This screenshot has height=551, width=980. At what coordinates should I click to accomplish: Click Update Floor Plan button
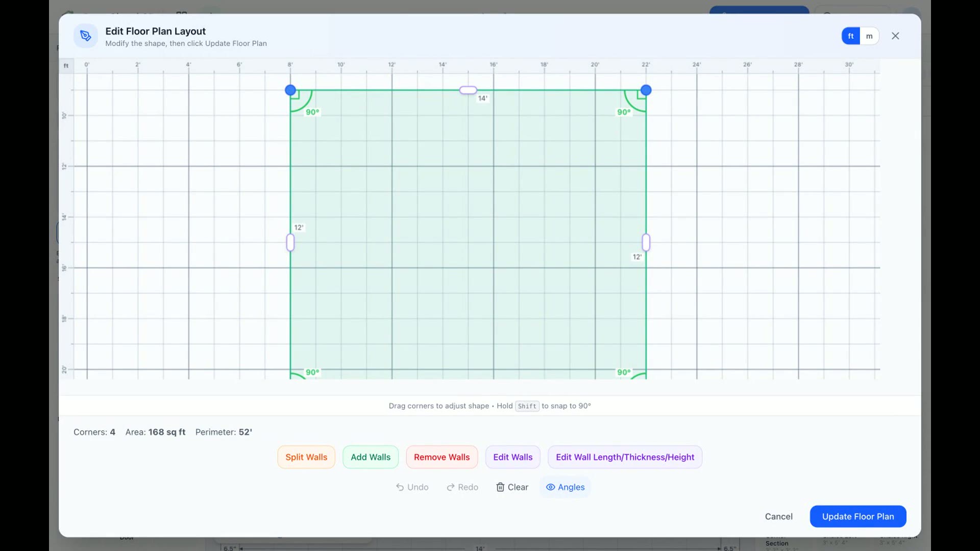click(858, 516)
